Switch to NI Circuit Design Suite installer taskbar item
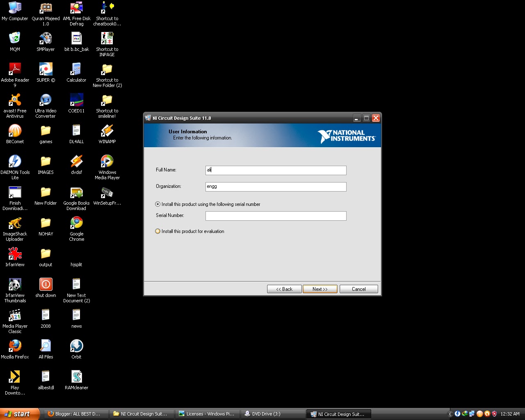The image size is (525, 420). 339,414
